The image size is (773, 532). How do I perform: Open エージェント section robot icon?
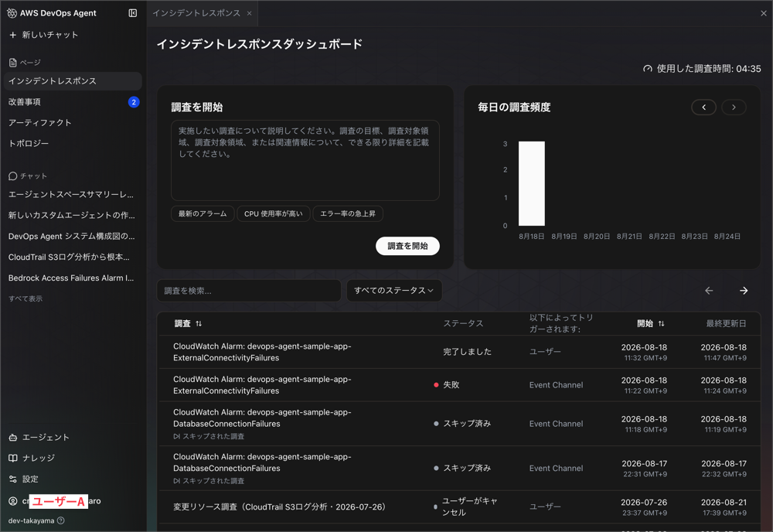point(13,438)
